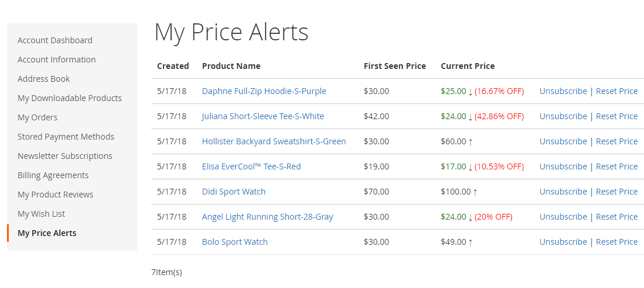
Task: Click the down arrow beside $25.00 price
Action: click(x=470, y=92)
